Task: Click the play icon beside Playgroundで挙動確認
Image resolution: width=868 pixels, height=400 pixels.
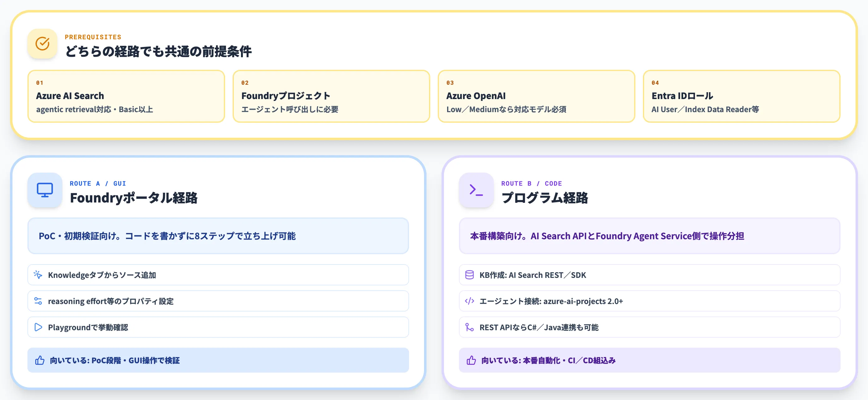Action: 38,327
